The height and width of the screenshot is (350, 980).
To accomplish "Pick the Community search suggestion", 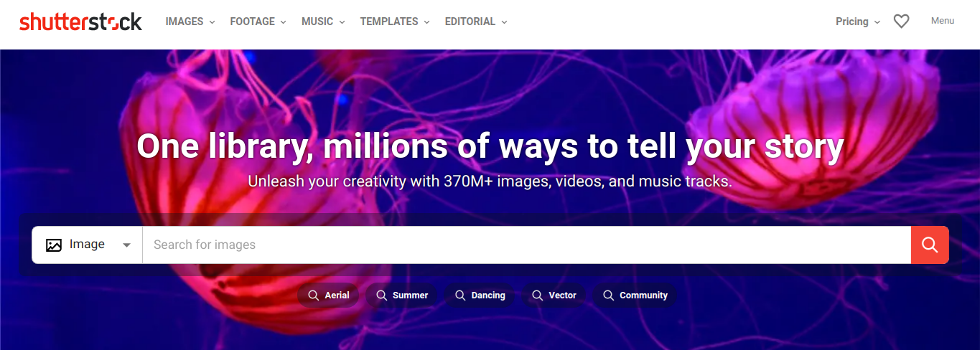I will coord(635,295).
